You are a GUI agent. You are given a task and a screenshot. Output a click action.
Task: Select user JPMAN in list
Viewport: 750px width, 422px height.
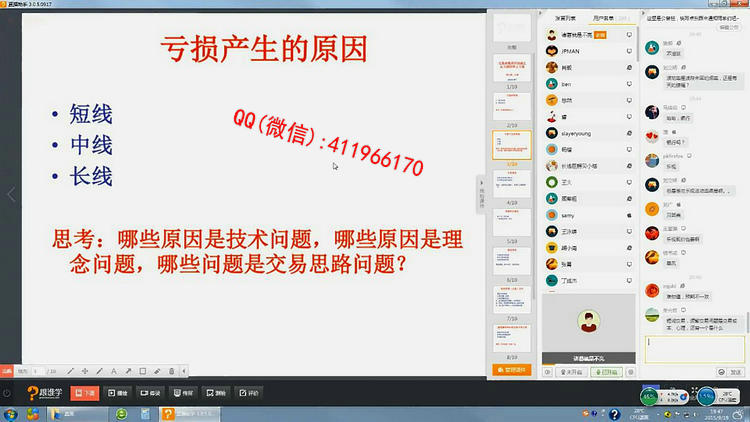coord(589,51)
